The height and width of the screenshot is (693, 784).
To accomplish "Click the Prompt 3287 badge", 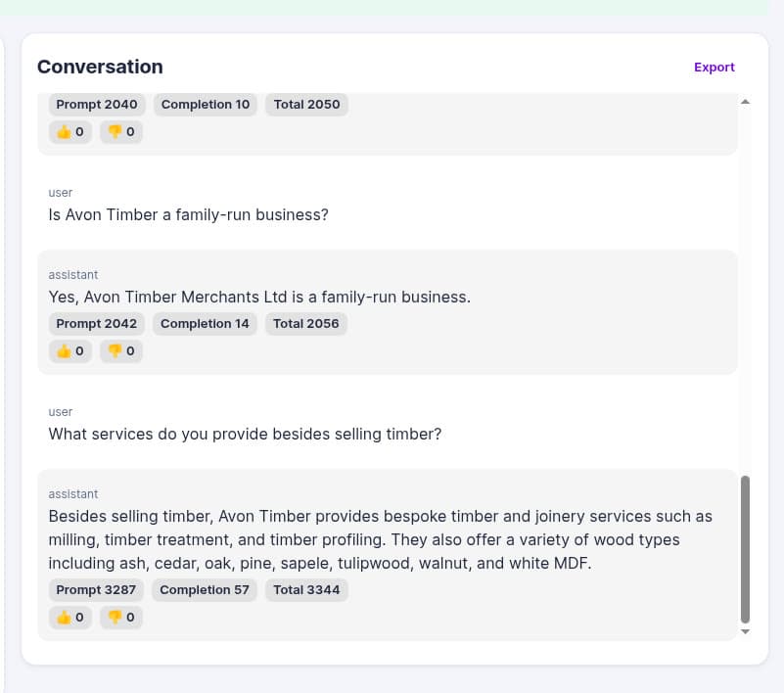I will (x=96, y=590).
